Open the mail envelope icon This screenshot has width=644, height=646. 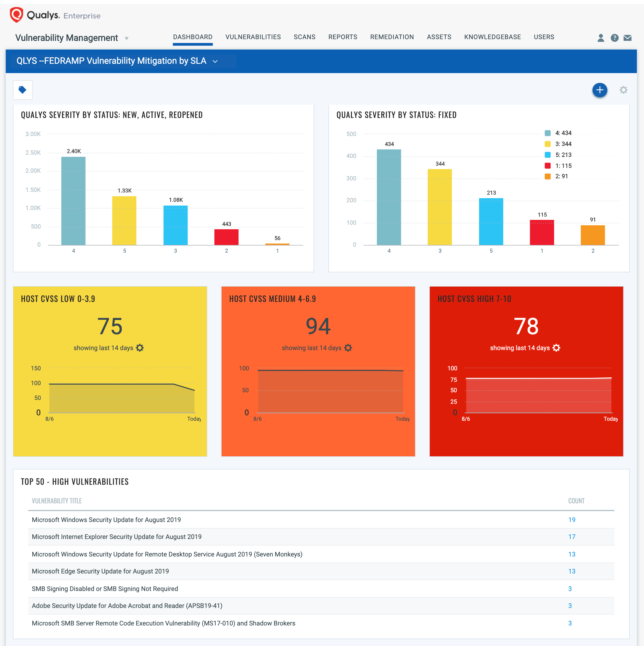pos(628,38)
